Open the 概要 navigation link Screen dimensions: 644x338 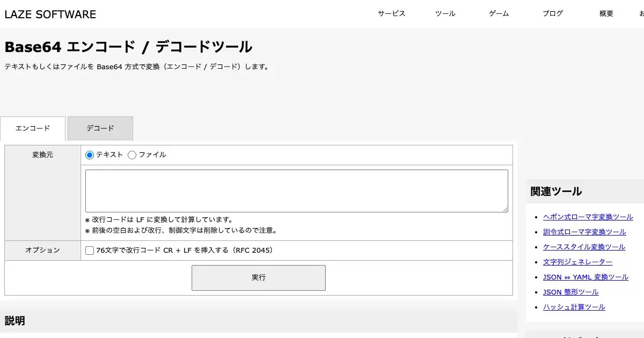pos(606,14)
